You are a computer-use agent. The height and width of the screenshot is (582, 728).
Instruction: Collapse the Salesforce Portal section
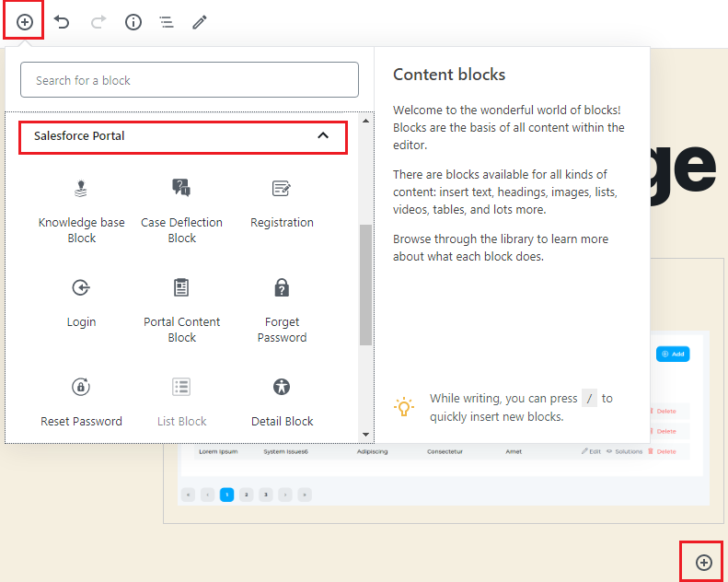click(322, 135)
